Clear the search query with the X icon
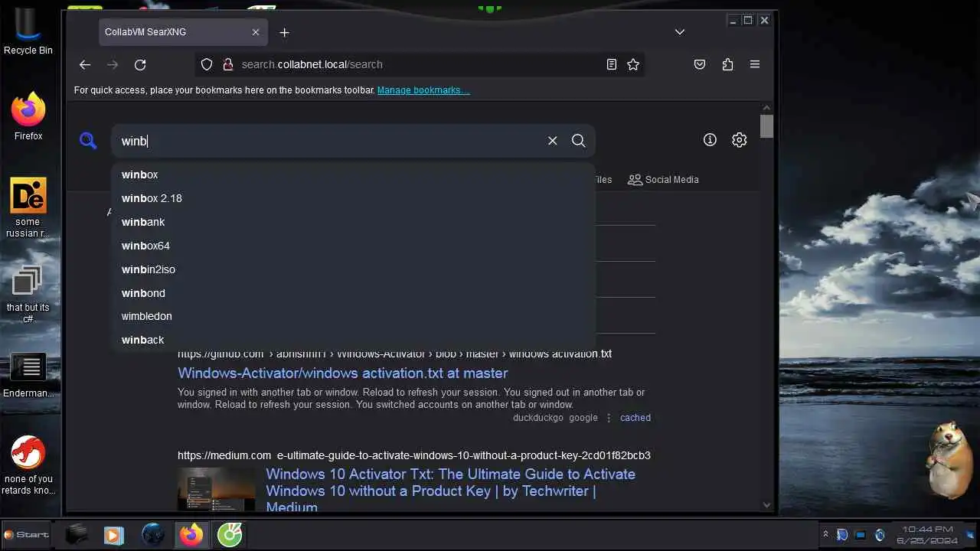This screenshot has height=551, width=980. coord(552,141)
